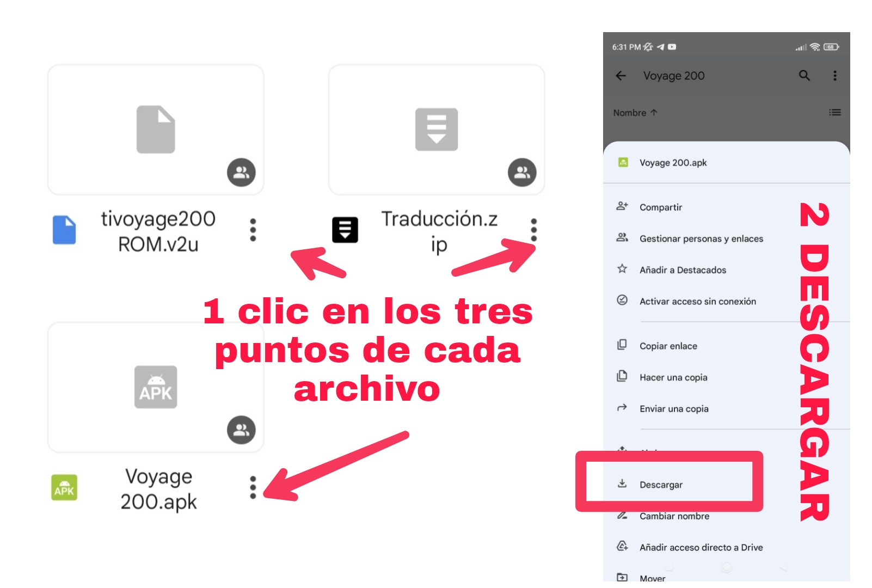Select the Traducción.zip file name
The image size is (872, 588).
pos(439,231)
